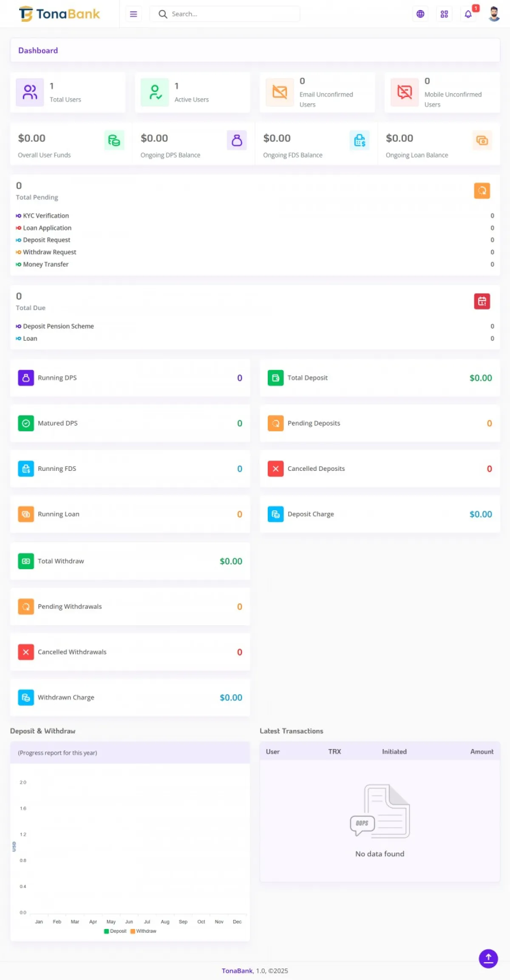Screen dimensions: 510x980
Task: Click the Total Users label
Action: point(65,100)
